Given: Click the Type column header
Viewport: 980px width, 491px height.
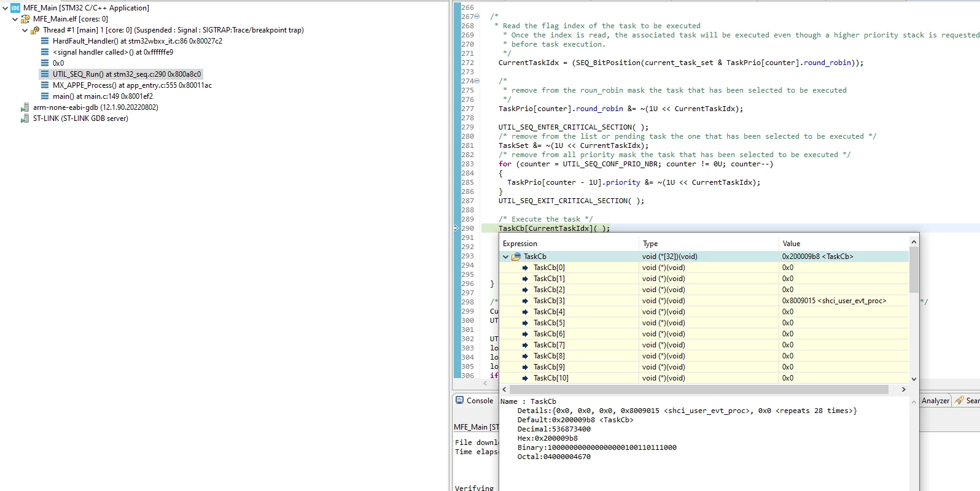Looking at the screenshot, I should click(709, 244).
